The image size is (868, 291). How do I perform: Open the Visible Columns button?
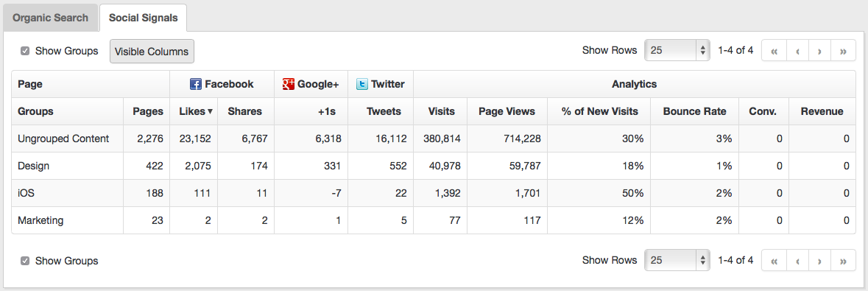[152, 52]
